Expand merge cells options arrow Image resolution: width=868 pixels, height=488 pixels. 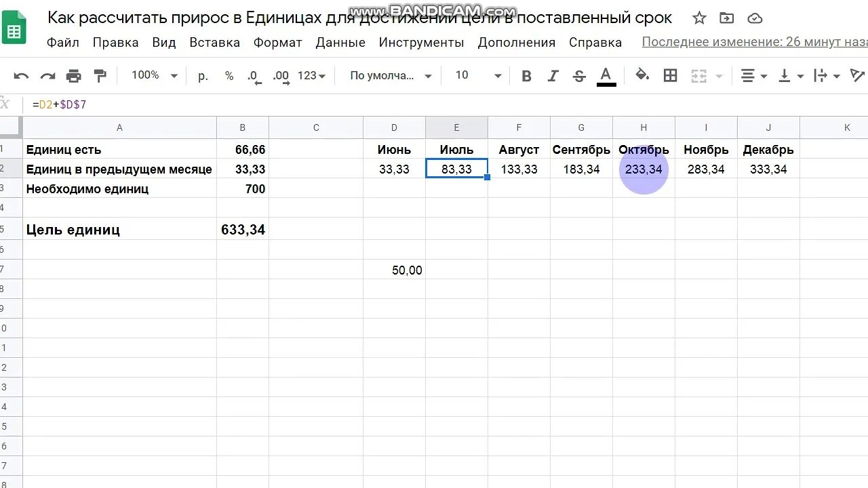[x=719, y=76]
